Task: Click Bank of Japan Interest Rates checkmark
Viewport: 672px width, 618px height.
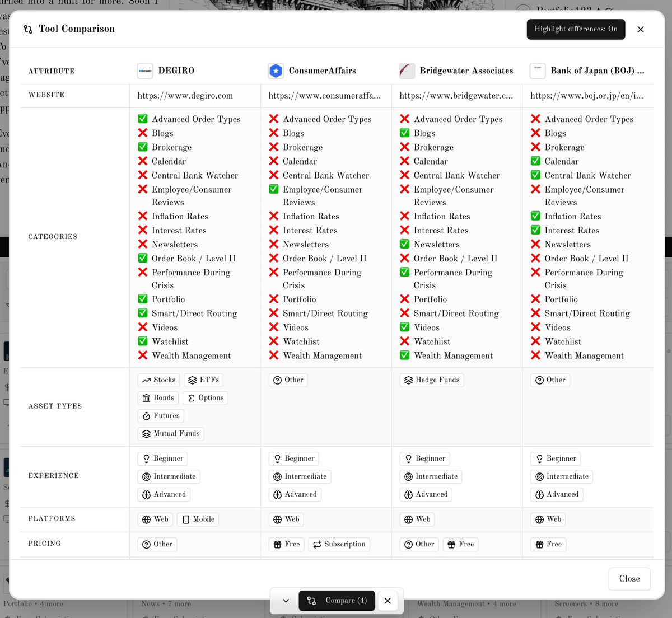Action: [x=535, y=230]
